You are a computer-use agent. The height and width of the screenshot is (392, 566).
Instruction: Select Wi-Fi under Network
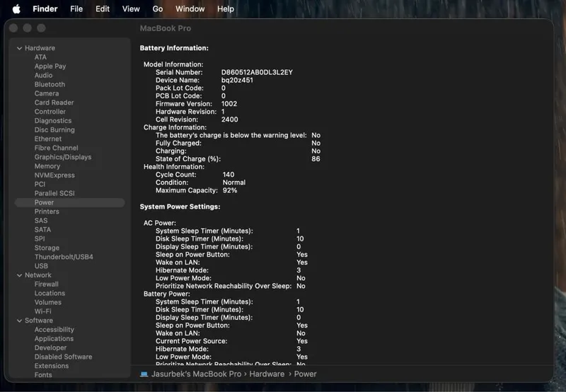click(x=43, y=311)
